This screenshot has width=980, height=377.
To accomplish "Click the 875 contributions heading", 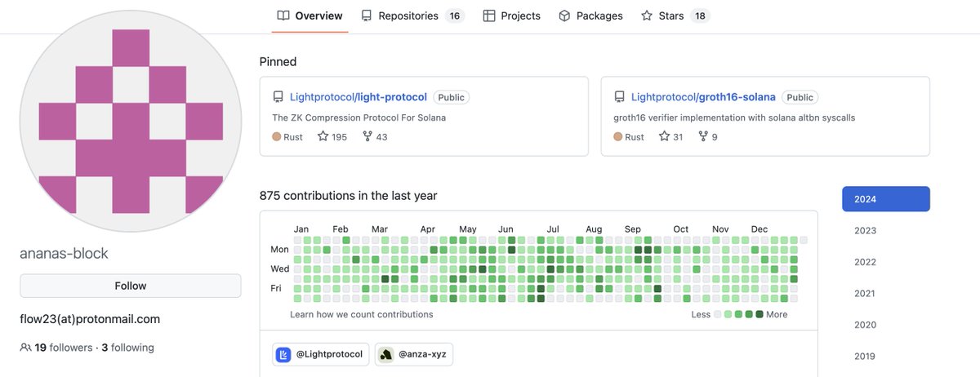I will (x=348, y=196).
